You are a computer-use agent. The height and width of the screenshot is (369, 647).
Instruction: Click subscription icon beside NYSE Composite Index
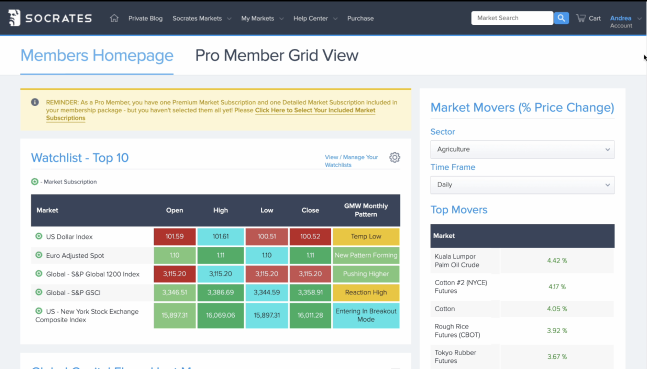coord(39,311)
